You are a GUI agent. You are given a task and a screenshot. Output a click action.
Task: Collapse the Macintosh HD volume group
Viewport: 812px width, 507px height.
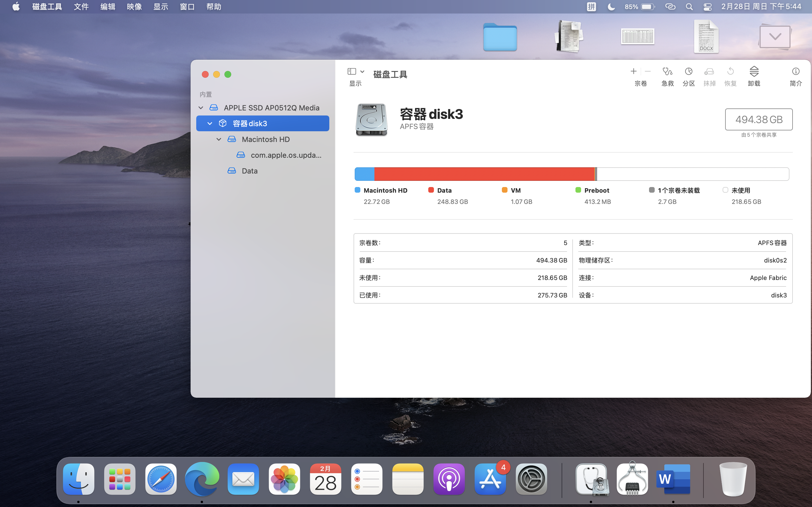219,139
